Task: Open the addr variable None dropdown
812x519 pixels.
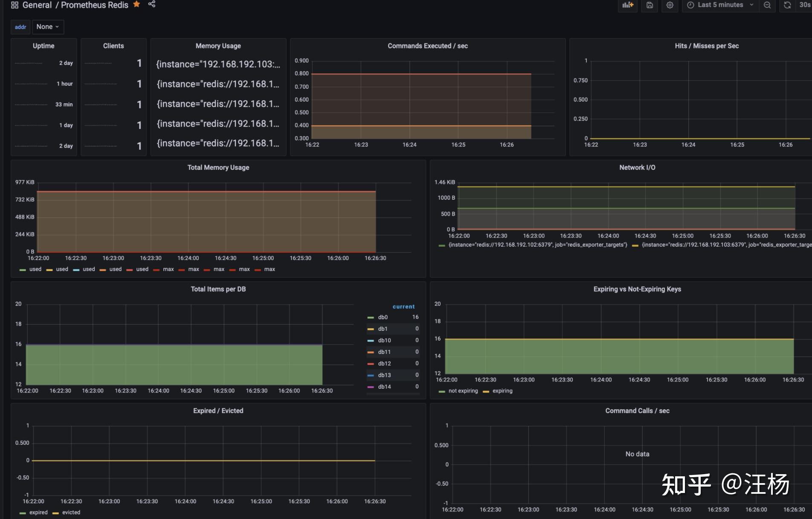Action: (x=48, y=27)
